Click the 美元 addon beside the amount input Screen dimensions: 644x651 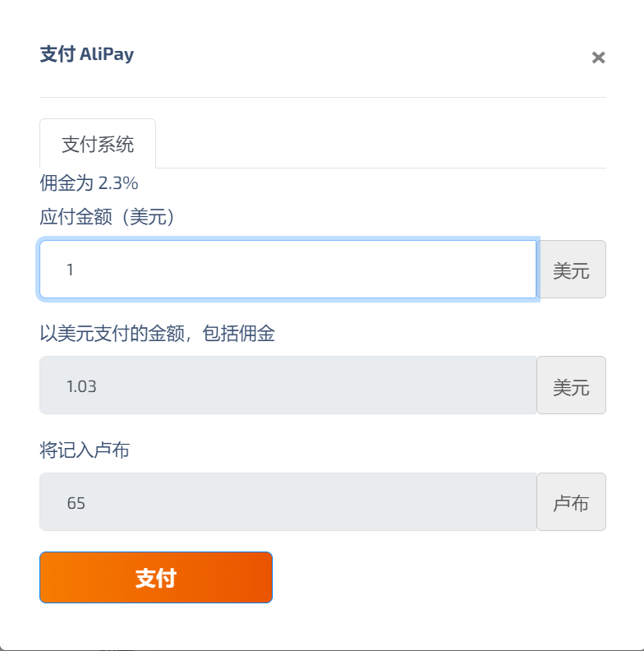coord(571,270)
